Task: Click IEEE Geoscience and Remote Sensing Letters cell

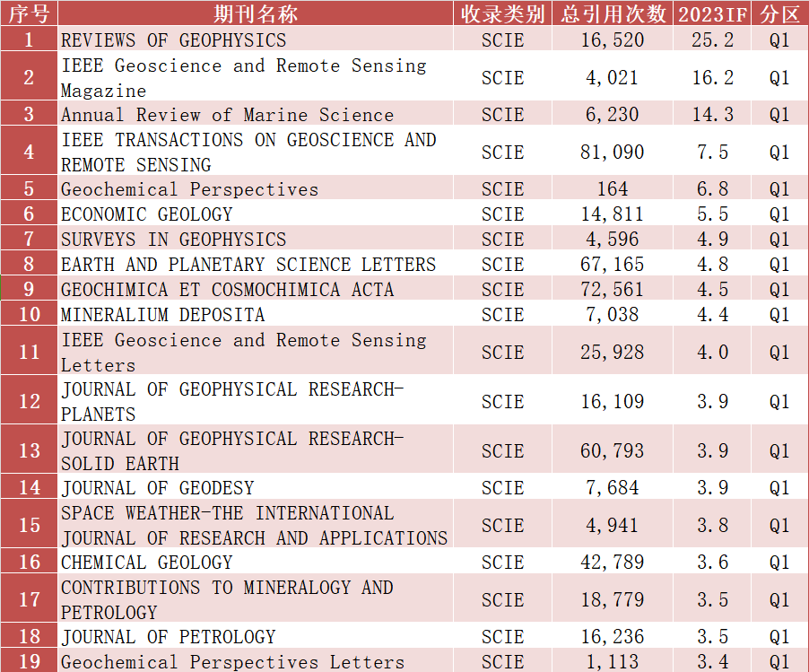Action: (256, 352)
